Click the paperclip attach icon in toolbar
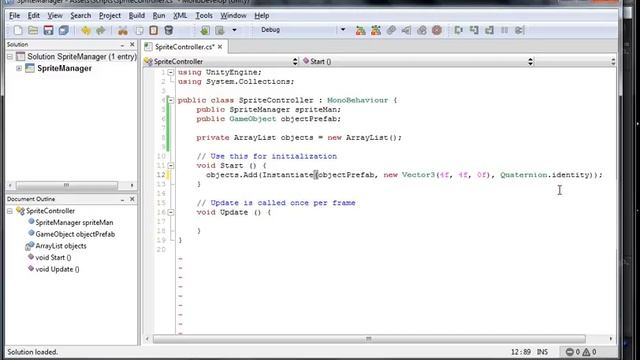The image size is (640, 360). tap(391, 30)
